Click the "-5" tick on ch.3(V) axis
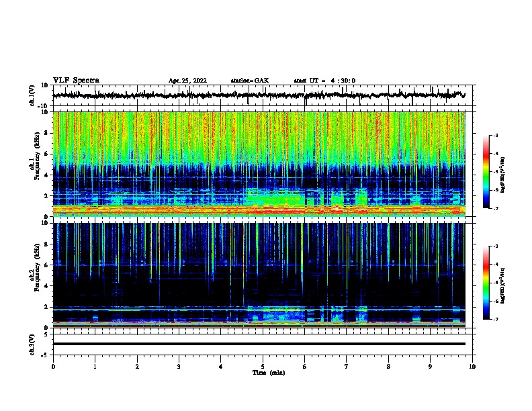This screenshot has height=411, width=532. pos(45,355)
